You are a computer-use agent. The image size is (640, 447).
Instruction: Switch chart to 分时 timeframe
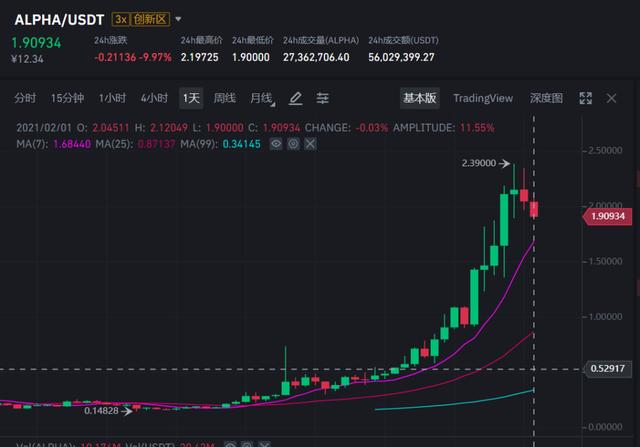pyautogui.click(x=25, y=98)
